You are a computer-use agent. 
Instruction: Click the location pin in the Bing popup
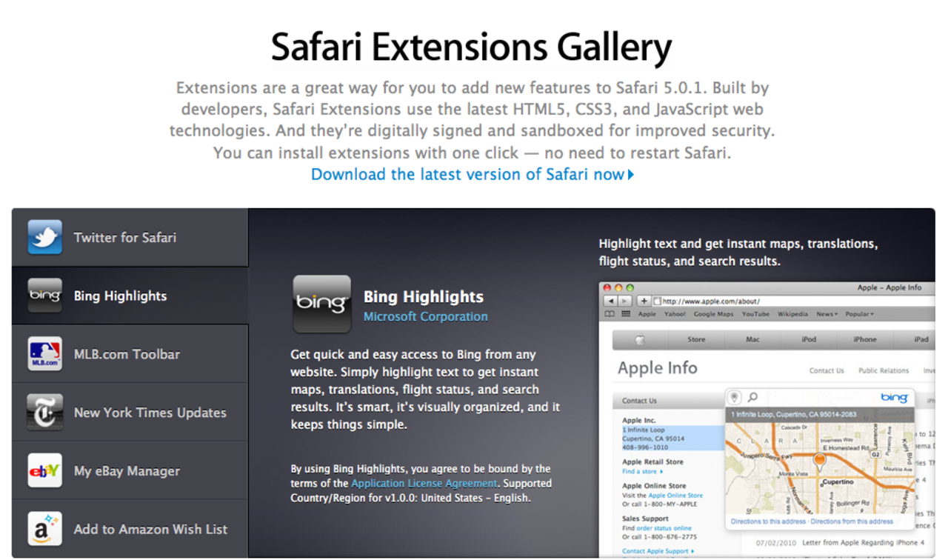point(734,396)
